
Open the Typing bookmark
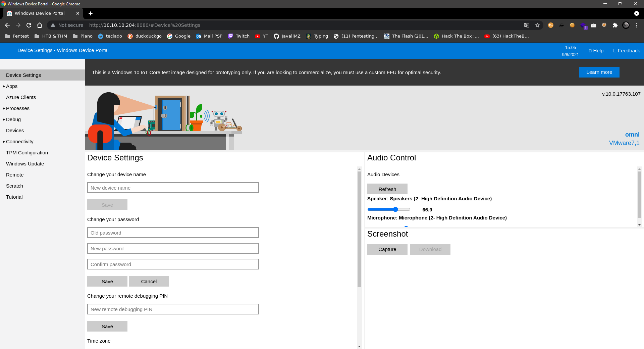pyautogui.click(x=317, y=36)
